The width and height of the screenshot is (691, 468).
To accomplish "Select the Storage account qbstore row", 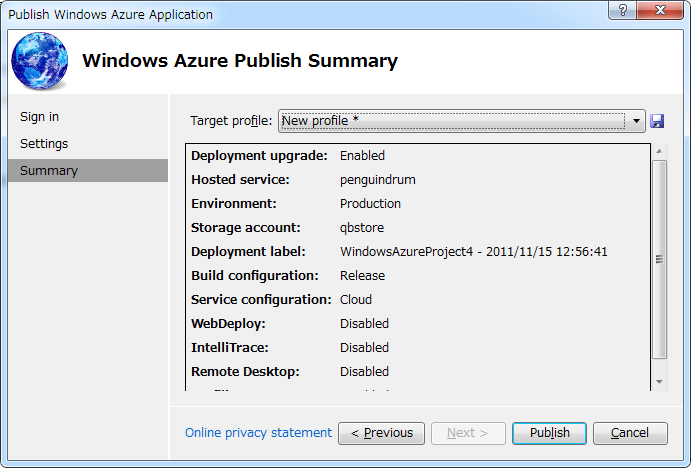I will (x=362, y=228).
